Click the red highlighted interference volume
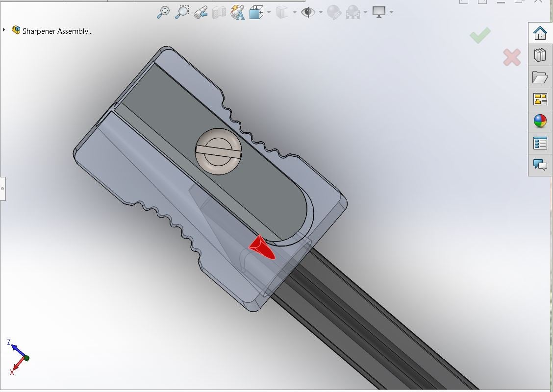The width and height of the screenshot is (553, 392). click(262, 248)
